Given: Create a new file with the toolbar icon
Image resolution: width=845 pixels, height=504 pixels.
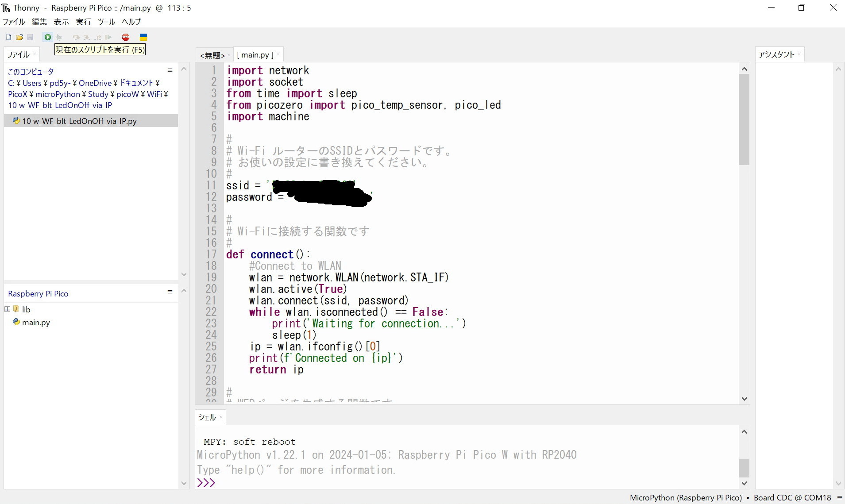Looking at the screenshot, I should coord(8,37).
